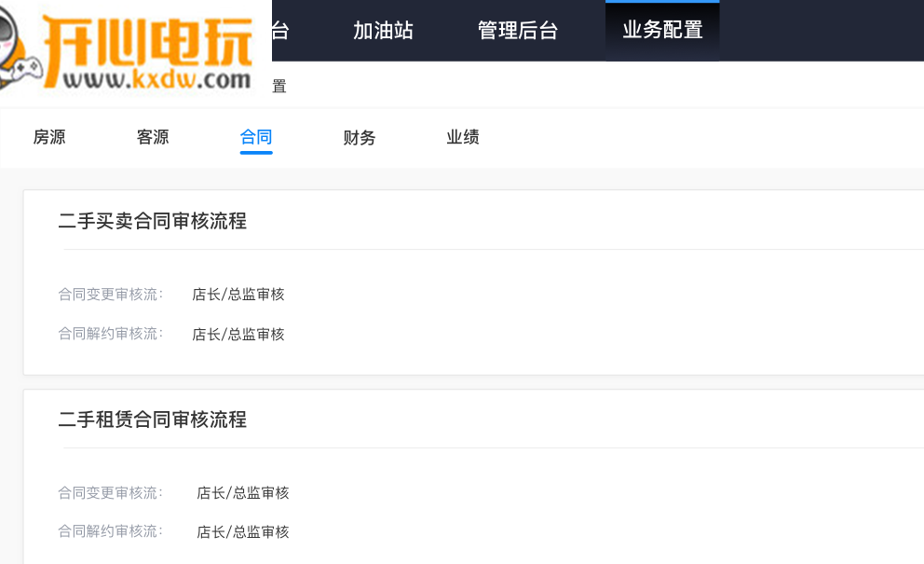This screenshot has width=924, height=564.
Task: Switch to the 客源 tab
Action: 151,137
